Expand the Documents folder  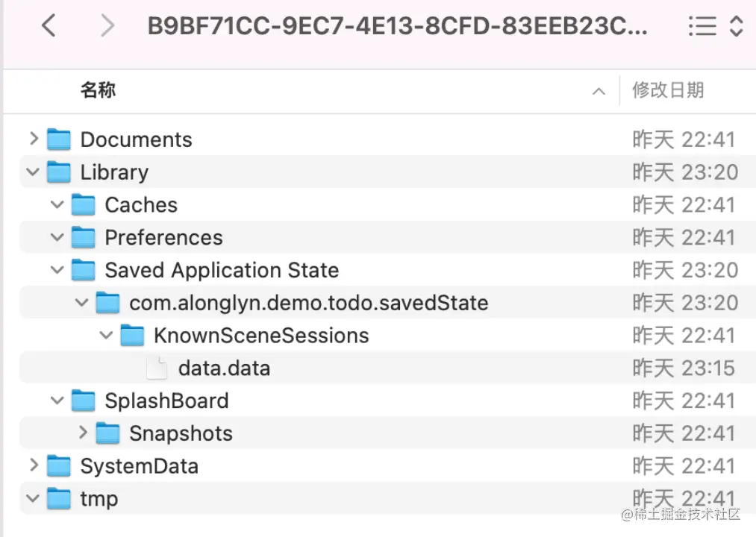[34, 139]
